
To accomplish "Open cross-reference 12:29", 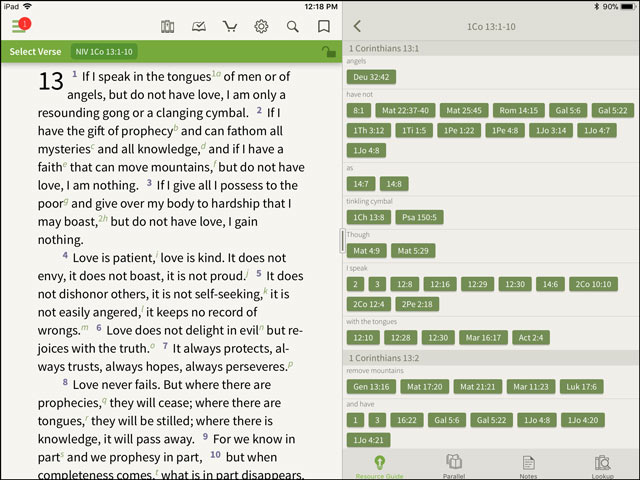I will click(478, 284).
